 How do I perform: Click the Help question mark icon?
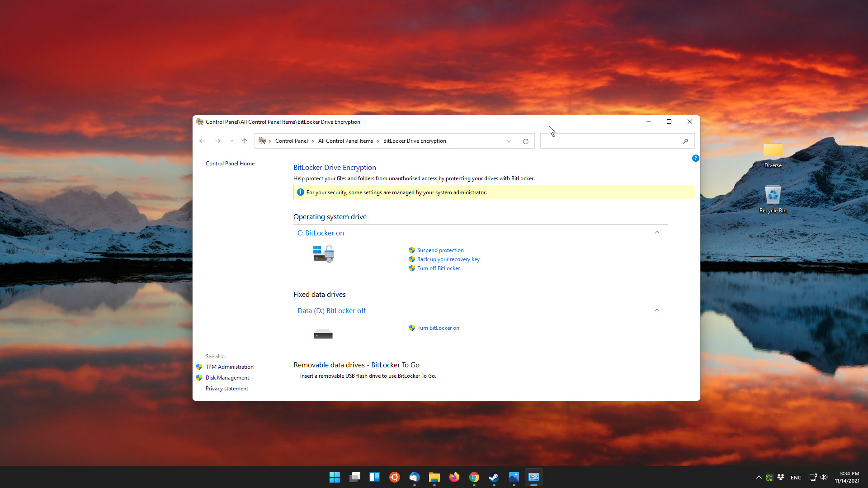695,158
